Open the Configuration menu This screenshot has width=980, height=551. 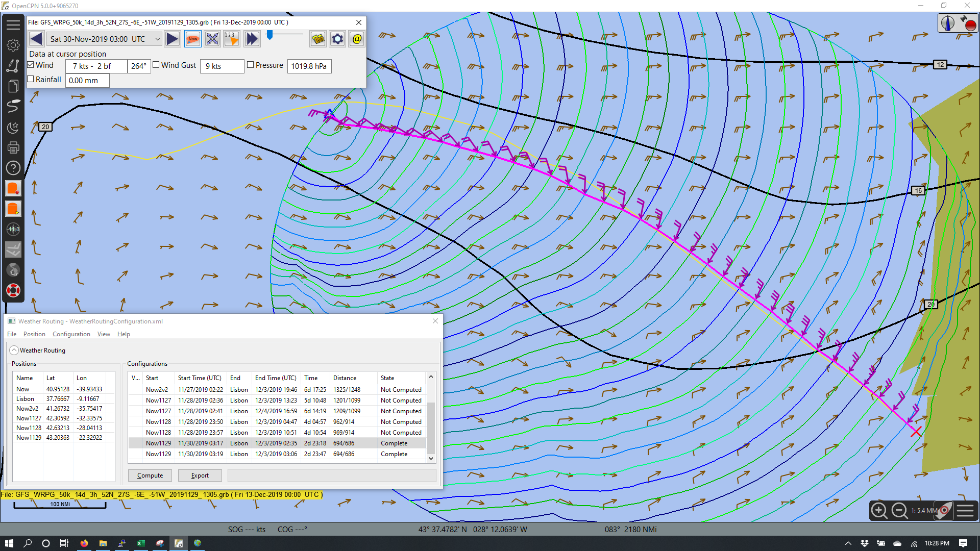click(x=71, y=334)
